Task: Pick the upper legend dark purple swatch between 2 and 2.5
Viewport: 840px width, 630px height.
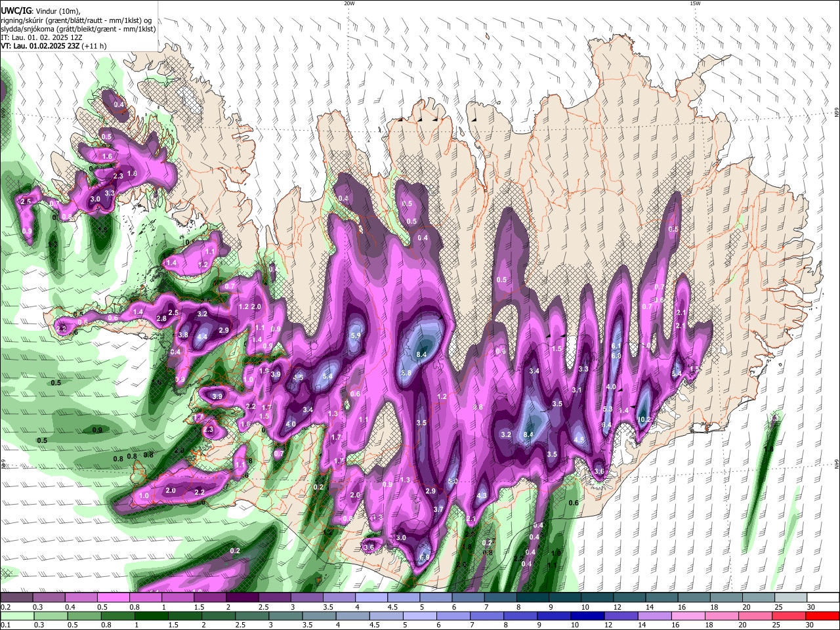Action: [x=241, y=597]
